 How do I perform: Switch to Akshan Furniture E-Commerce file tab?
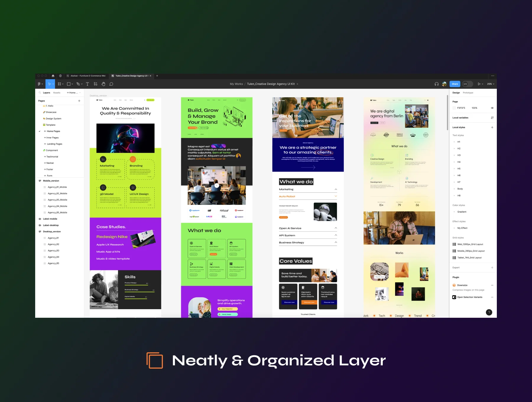coord(86,76)
